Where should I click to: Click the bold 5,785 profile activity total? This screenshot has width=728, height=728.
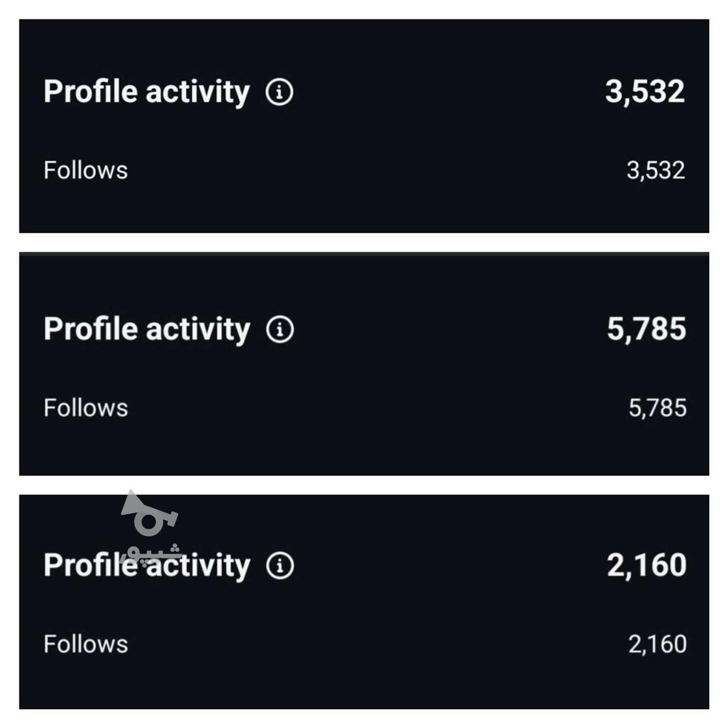(x=646, y=329)
